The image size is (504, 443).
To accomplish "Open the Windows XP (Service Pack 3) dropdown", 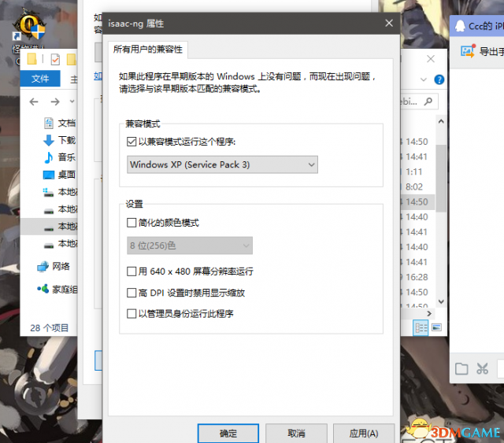I will [222, 164].
